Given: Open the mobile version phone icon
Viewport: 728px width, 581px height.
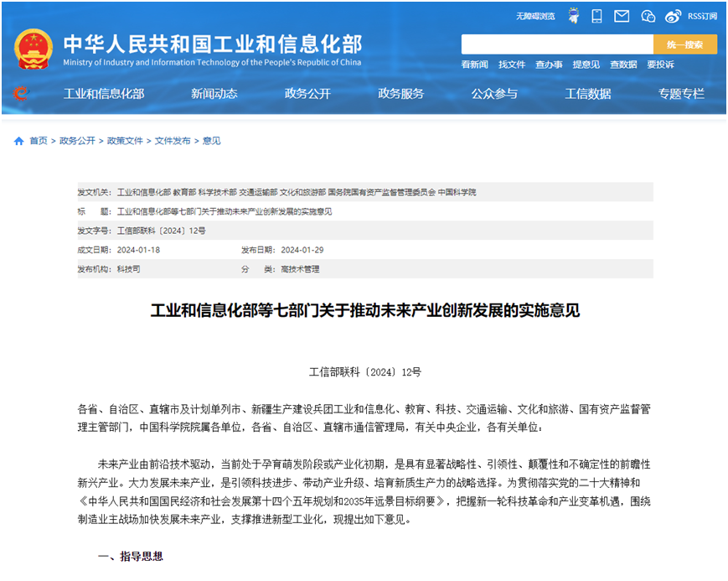Looking at the screenshot, I should click(596, 16).
